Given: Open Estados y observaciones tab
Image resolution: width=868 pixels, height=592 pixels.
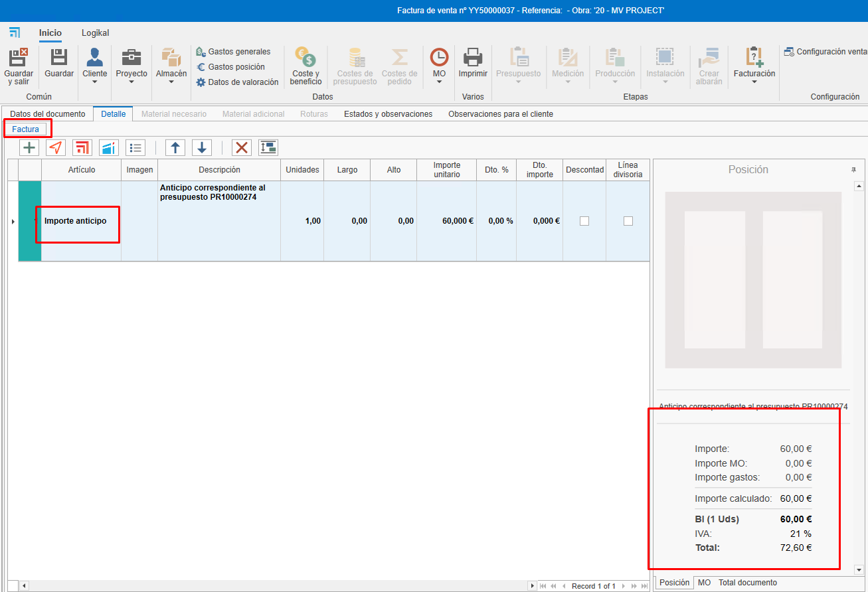Looking at the screenshot, I should [388, 114].
